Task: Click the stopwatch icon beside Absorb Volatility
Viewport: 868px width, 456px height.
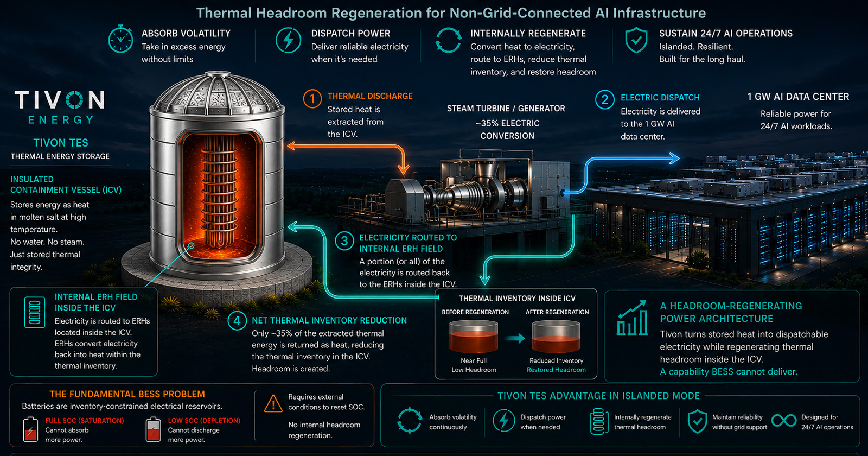Action: 120,39
